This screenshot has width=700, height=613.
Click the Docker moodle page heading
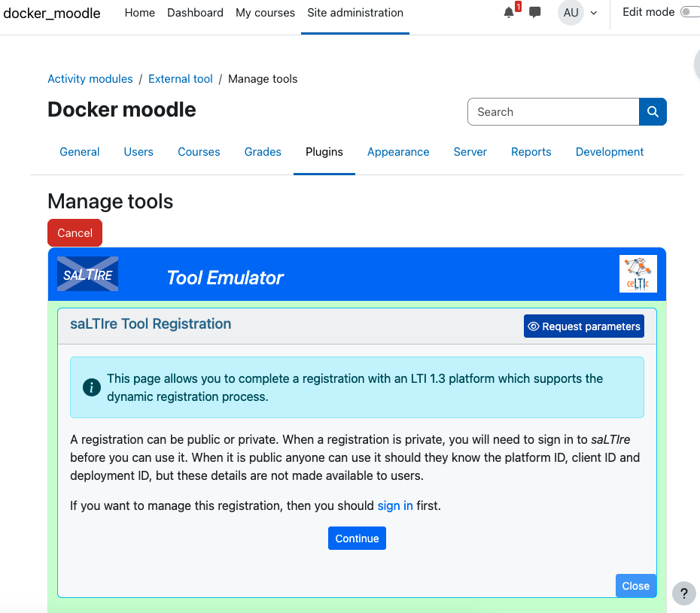[x=121, y=110]
